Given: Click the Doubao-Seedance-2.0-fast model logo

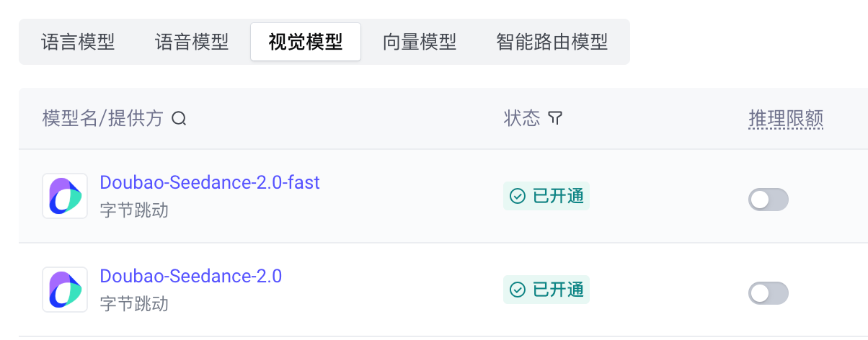Looking at the screenshot, I should pyautogui.click(x=65, y=196).
